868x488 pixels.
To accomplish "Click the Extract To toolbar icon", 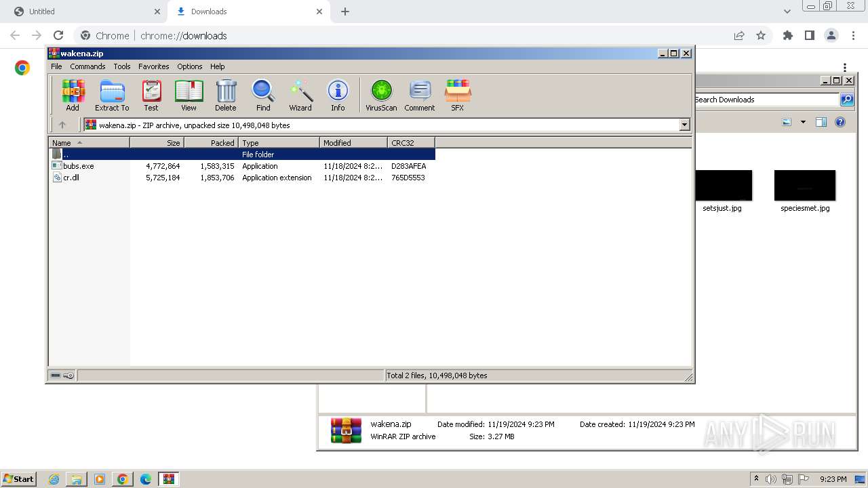I will pyautogui.click(x=112, y=95).
